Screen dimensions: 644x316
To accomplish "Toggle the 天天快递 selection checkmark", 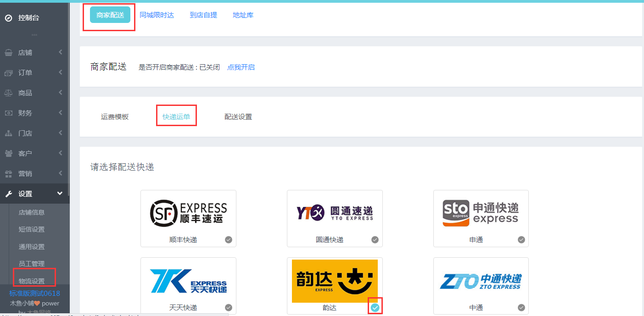I will 229,308.
